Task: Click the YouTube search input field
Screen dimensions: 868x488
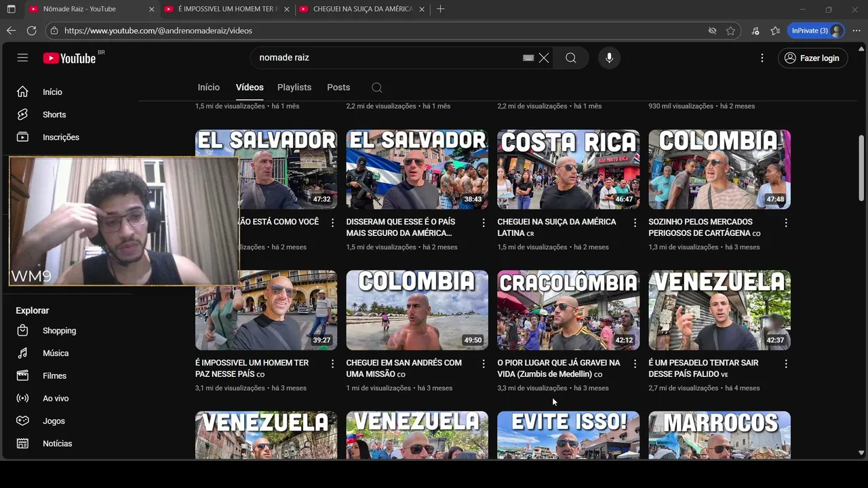Action: pos(390,58)
